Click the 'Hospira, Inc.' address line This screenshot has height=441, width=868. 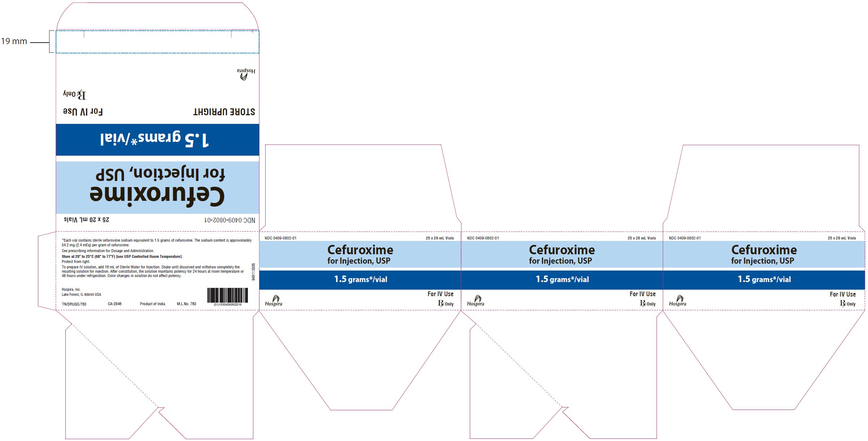(x=71, y=289)
